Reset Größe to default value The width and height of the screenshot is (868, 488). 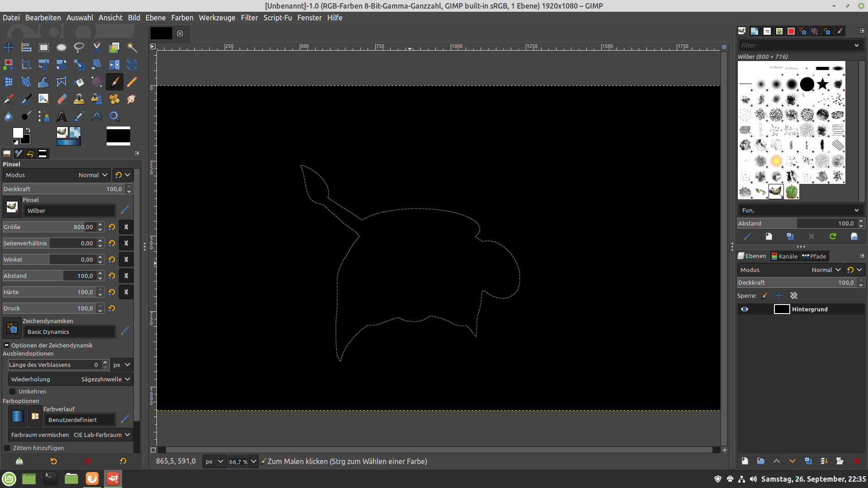click(112, 227)
